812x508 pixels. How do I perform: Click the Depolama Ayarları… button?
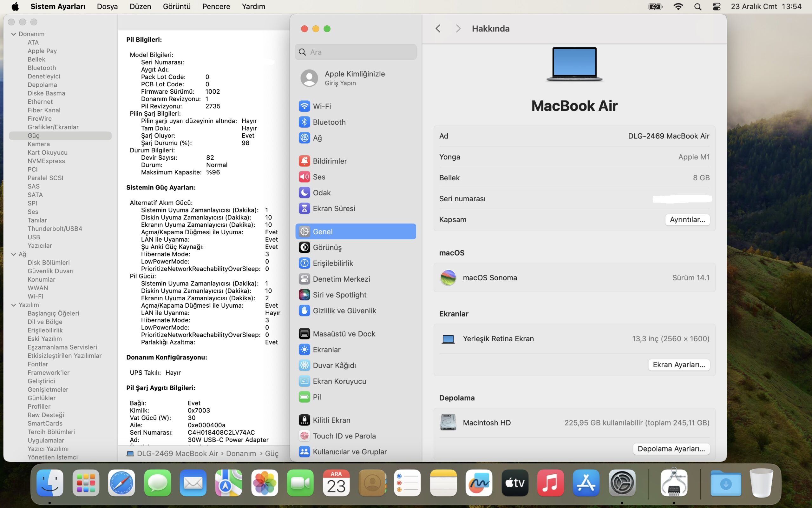pyautogui.click(x=671, y=449)
